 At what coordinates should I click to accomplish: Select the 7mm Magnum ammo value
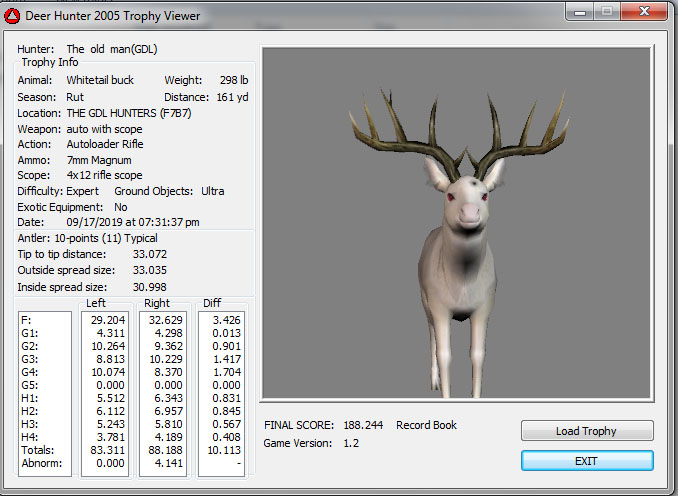pos(98,160)
